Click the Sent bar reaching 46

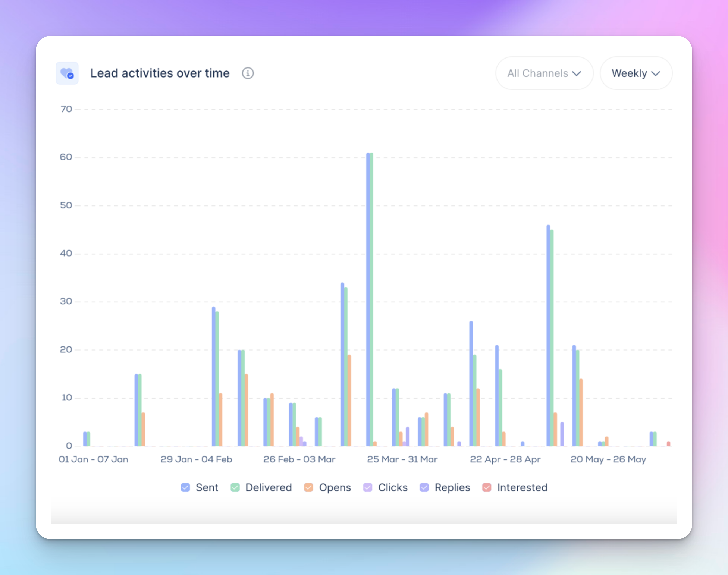pyautogui.click(x=549, y=335)
